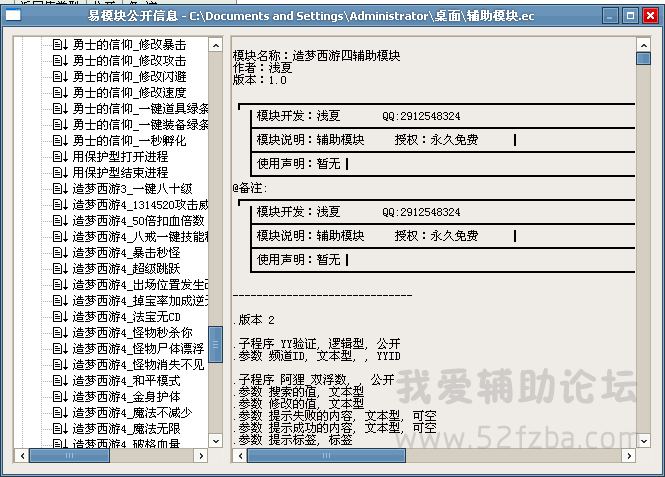Click icon beside 造梦西游4_暴击秒怪
Viewport: 665px width, 477px height.
coord(60,252)
